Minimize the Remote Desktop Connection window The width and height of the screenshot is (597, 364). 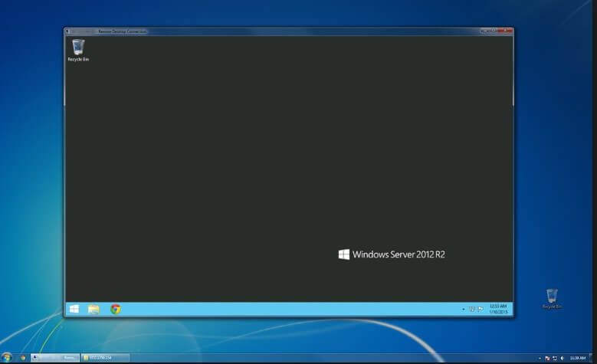point(484,31)
